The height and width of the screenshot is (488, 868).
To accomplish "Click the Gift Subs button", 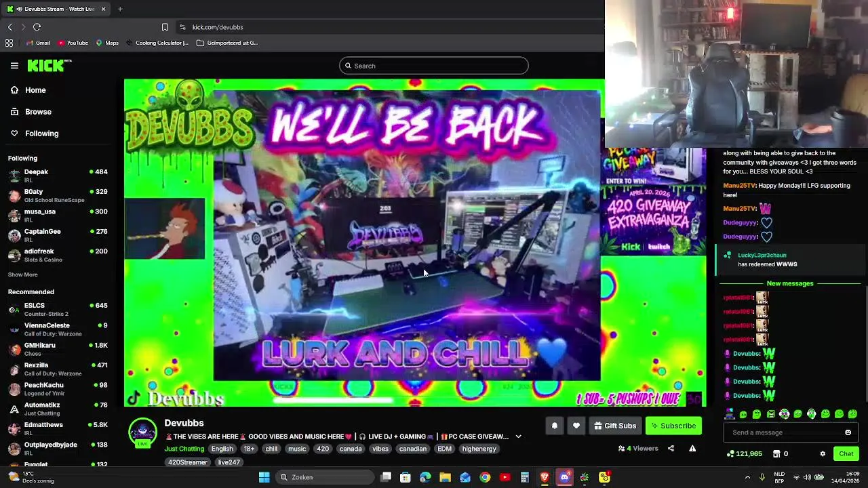I will [x=615, y=426].
